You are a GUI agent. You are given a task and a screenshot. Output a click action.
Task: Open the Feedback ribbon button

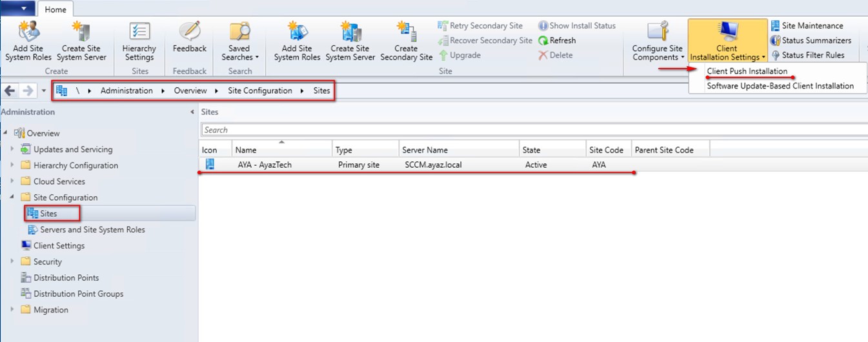click(190, 37)
